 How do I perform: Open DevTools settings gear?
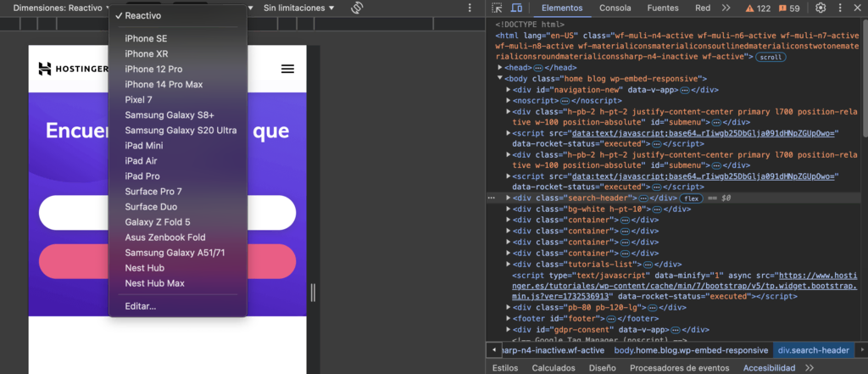(x=821, y=8)
